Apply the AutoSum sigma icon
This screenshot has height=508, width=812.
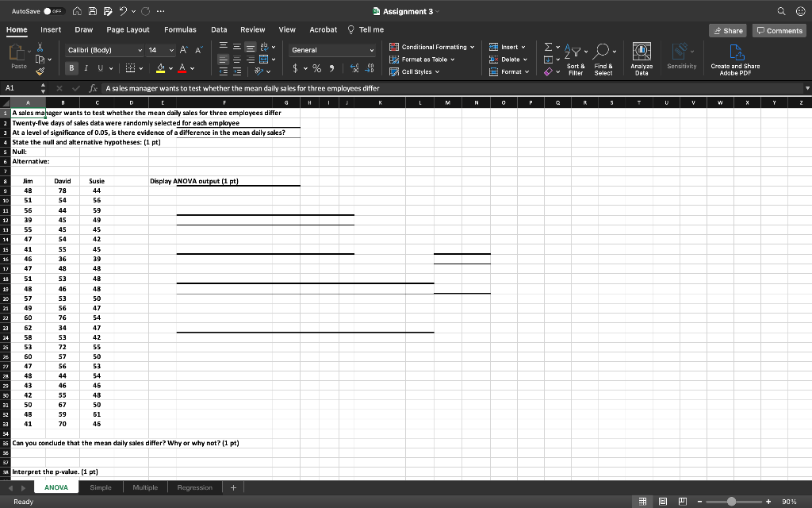coord(548,48)
